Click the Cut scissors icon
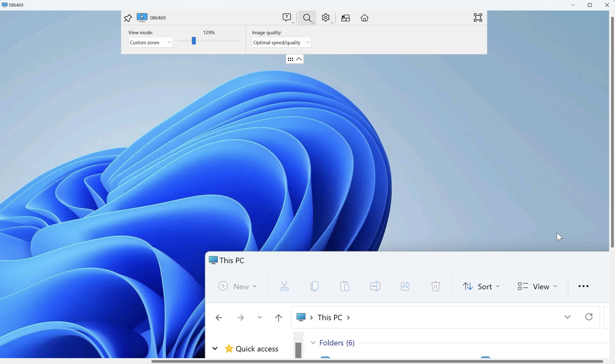 284,286
